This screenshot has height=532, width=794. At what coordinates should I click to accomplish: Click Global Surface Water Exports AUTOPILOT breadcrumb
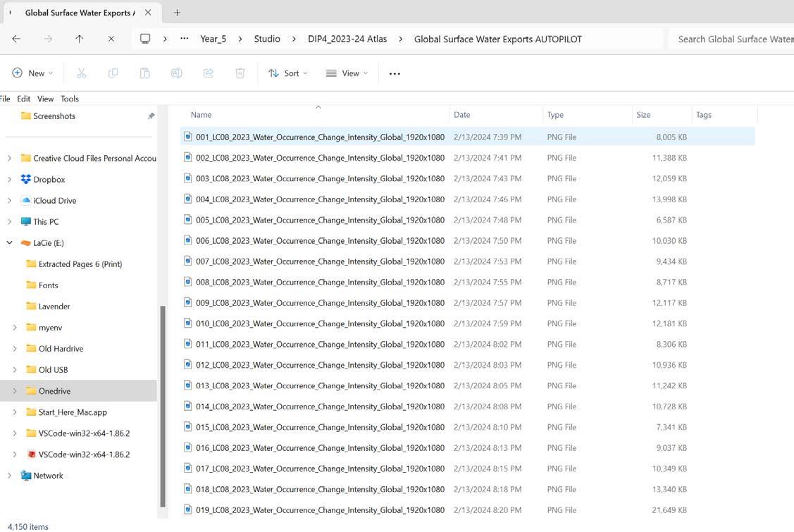[x=498, y=39]
